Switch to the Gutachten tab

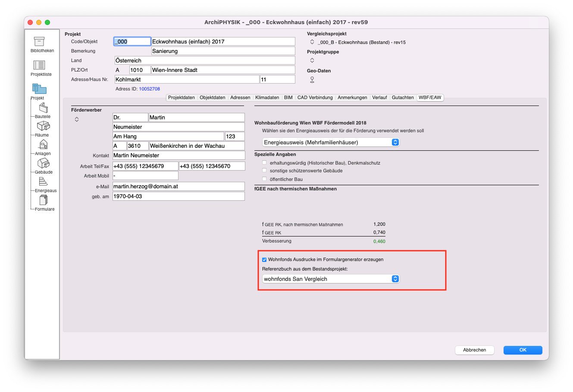403,98
